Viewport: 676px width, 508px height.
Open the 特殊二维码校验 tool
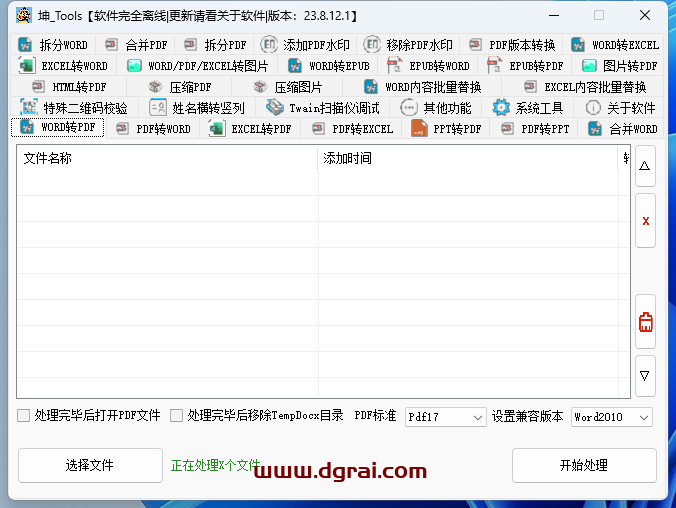(75, 108)
